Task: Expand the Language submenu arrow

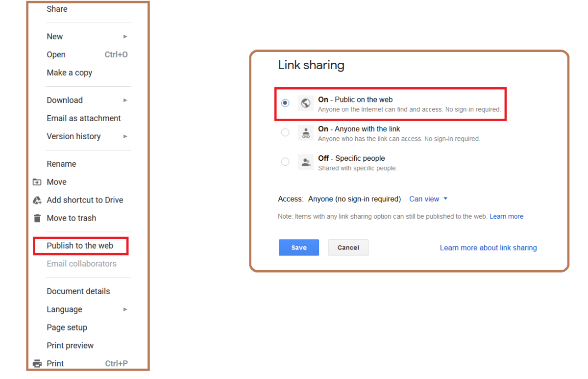Action: coord(124,309)
